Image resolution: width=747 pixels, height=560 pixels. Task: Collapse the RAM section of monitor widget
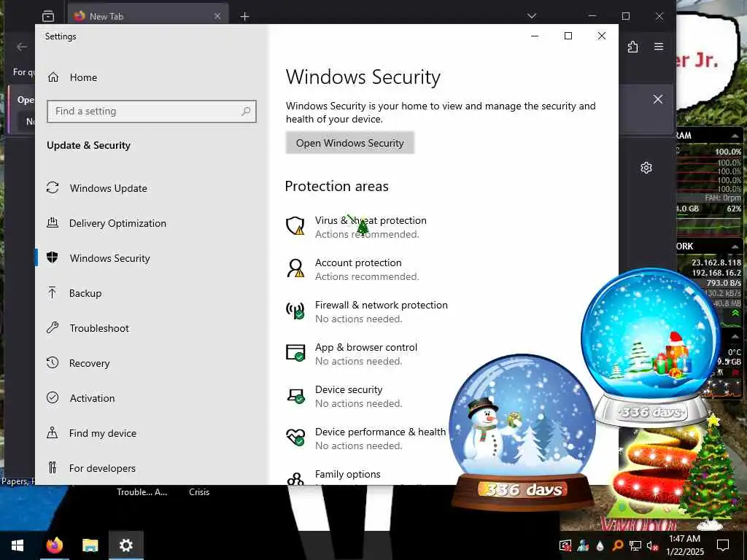(x=735, y=136)
